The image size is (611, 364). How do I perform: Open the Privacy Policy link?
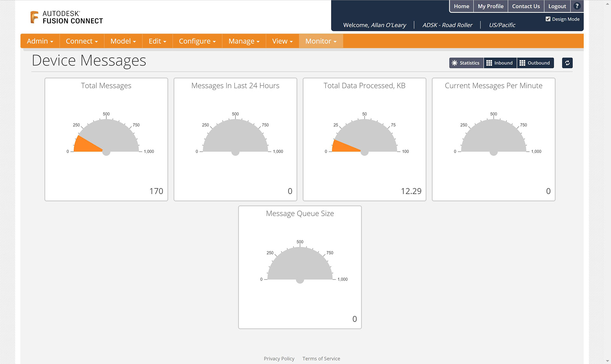pos(279,359)
